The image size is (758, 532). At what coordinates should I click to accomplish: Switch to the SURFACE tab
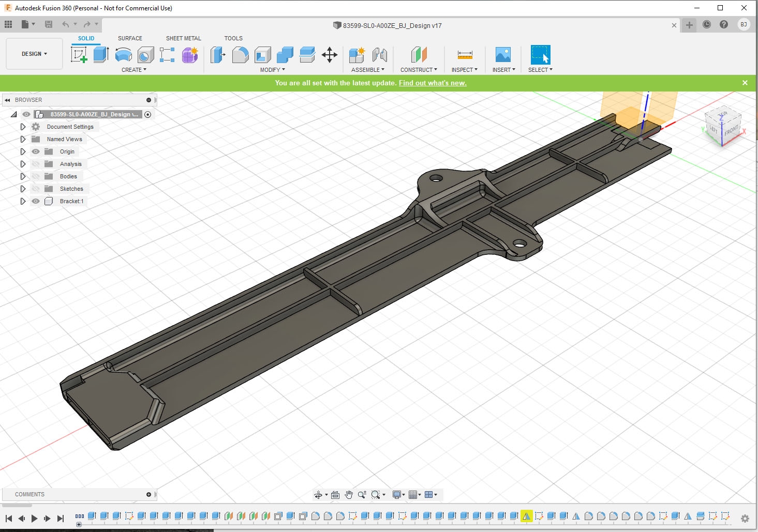coord(130,38)
